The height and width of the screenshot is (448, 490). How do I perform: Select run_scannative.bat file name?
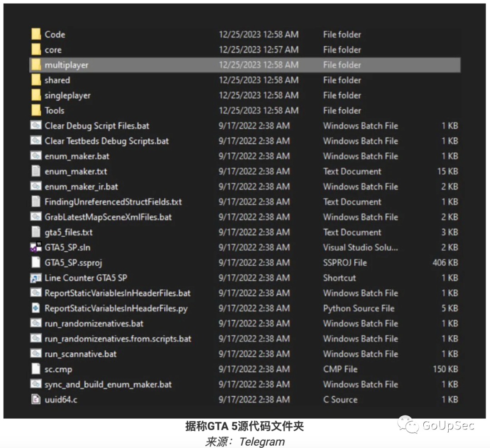point(80,354)
